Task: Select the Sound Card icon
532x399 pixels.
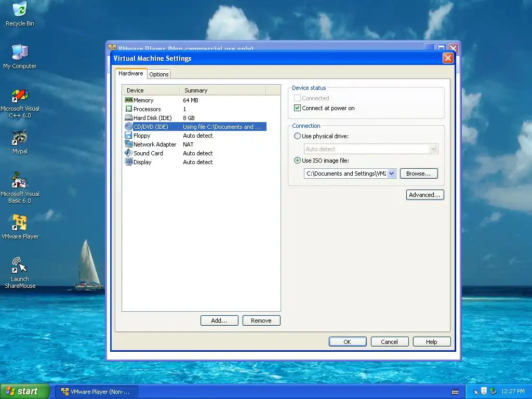Action: (x=129, y=153)
